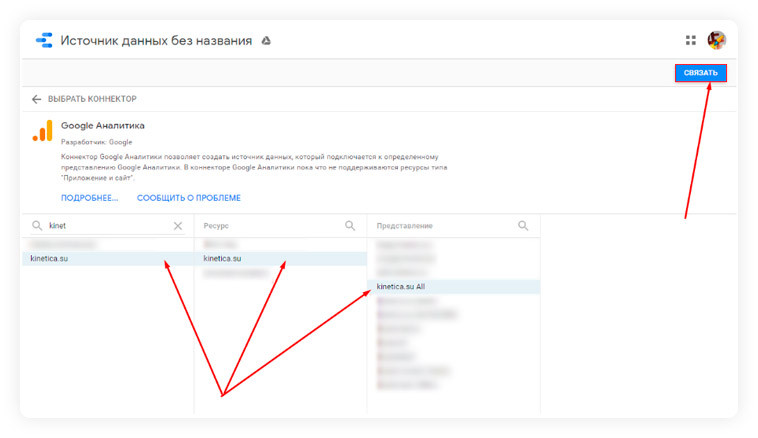Open the Google apps grid icon
758x438 pixels.
coord(690,41)
